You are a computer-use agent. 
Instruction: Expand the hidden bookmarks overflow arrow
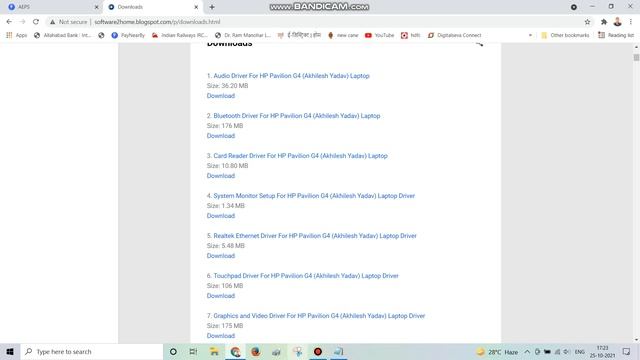[530, 36]
